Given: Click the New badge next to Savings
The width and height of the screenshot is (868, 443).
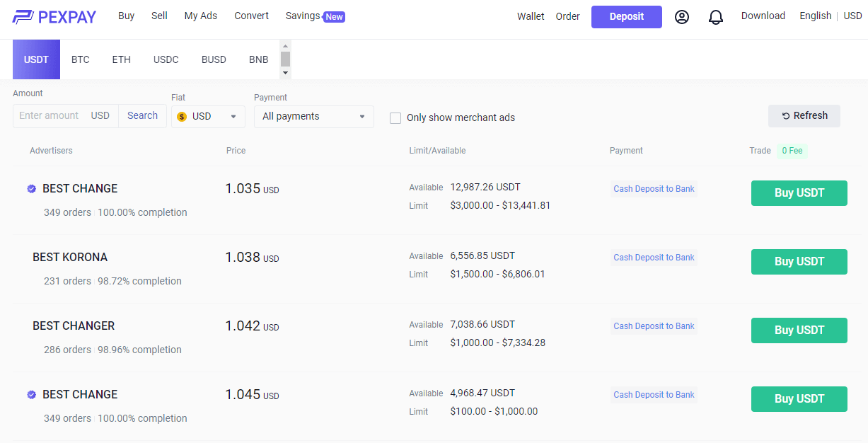Looking at the screenshot, I should [334, 17].
